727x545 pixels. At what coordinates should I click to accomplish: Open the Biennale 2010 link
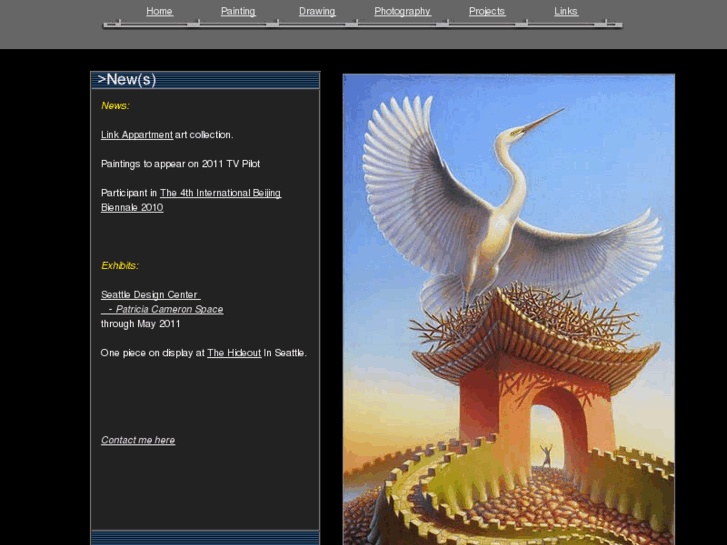(x=132, y=207)
